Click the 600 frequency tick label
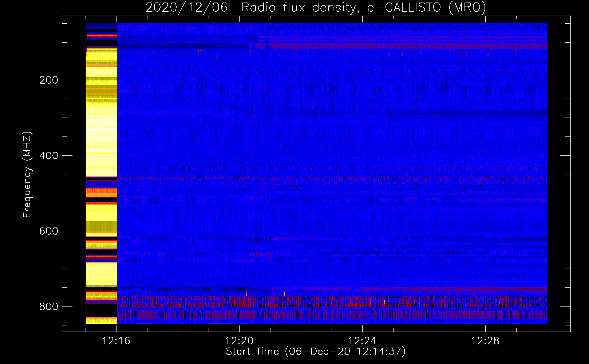The image size is (589, 364). (49, 232)
